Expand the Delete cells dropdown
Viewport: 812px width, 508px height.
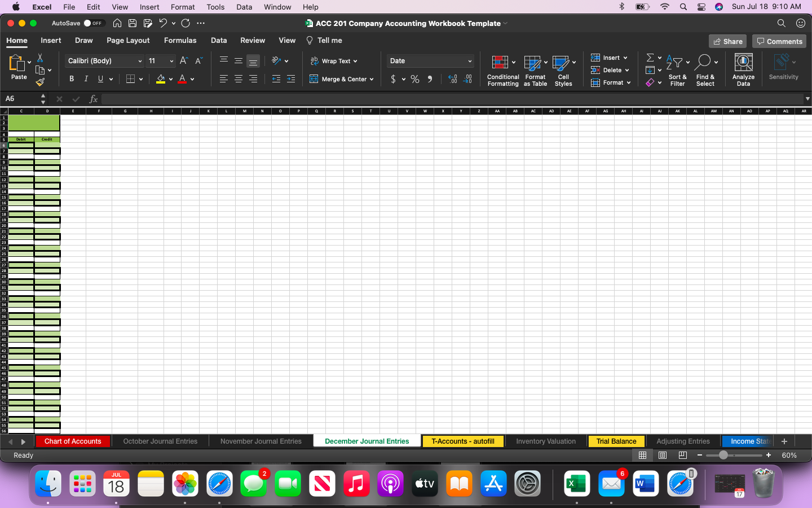(627, 70)
